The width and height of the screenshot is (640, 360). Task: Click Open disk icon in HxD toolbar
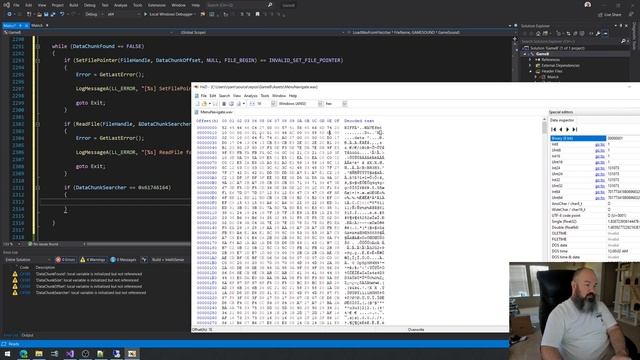click(x=231, y=104)
